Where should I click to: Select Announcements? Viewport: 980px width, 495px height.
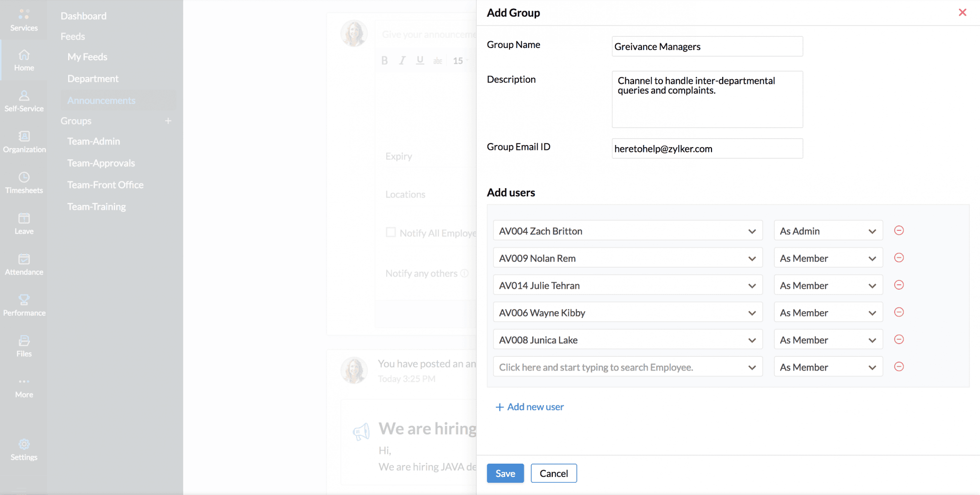tap(101, 100)
